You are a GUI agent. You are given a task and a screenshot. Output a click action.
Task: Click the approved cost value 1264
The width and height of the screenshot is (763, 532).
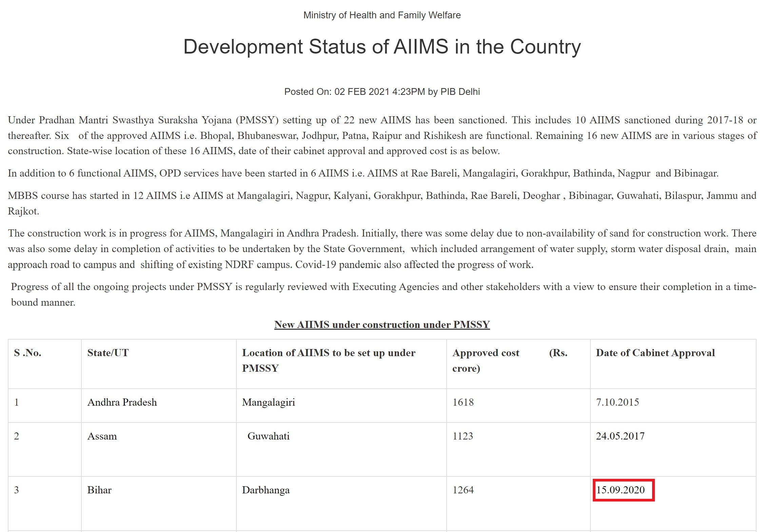tap(463, 490)
